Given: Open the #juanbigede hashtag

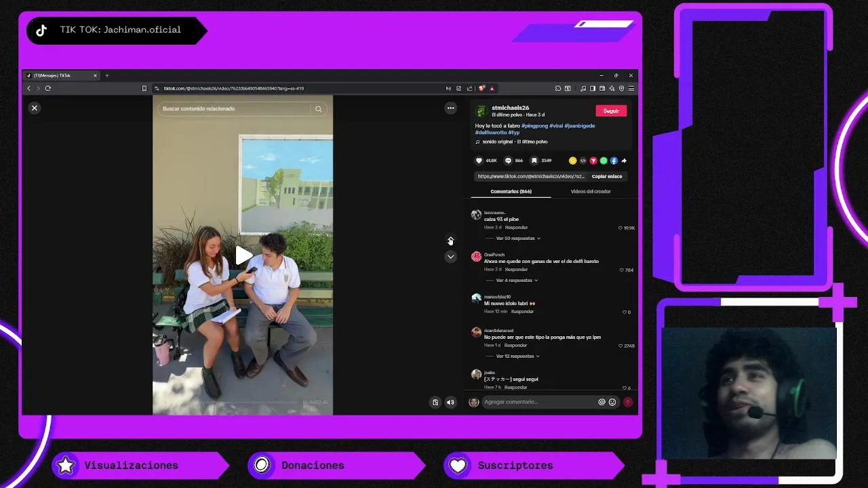Looking at the screenshot, I should 580,125.
